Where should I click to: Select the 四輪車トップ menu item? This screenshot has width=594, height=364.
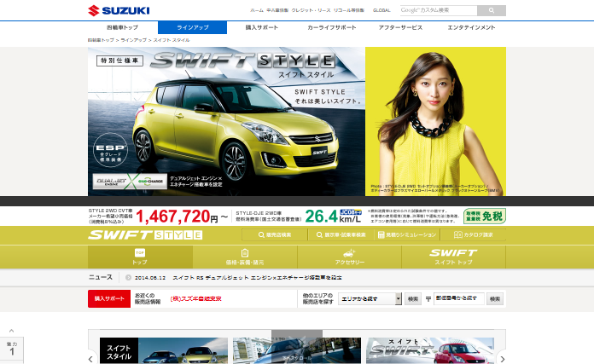click(122, 27)
